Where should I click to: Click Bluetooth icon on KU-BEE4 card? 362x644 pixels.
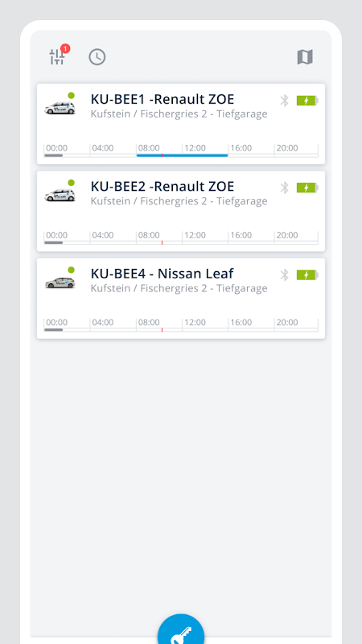(285, 275)
